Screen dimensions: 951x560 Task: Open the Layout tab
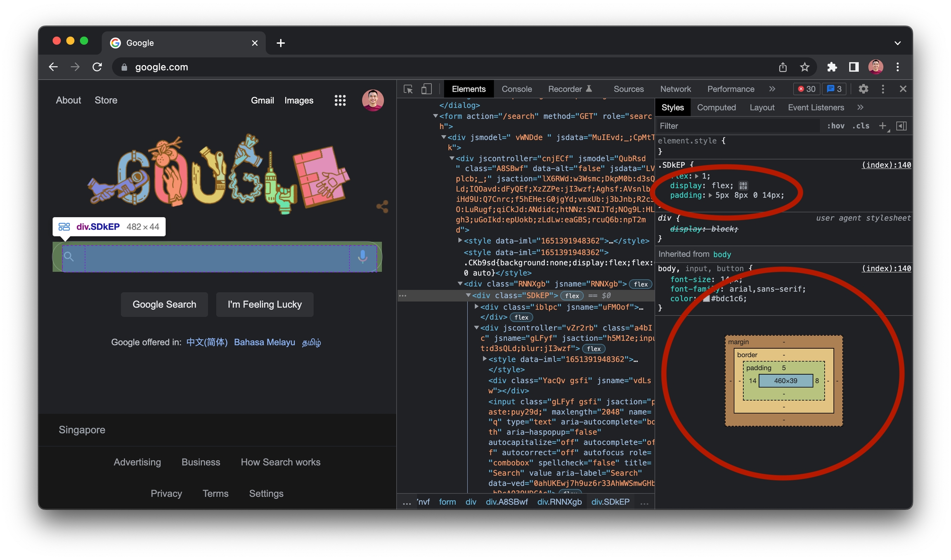click(x=762, y=107)
